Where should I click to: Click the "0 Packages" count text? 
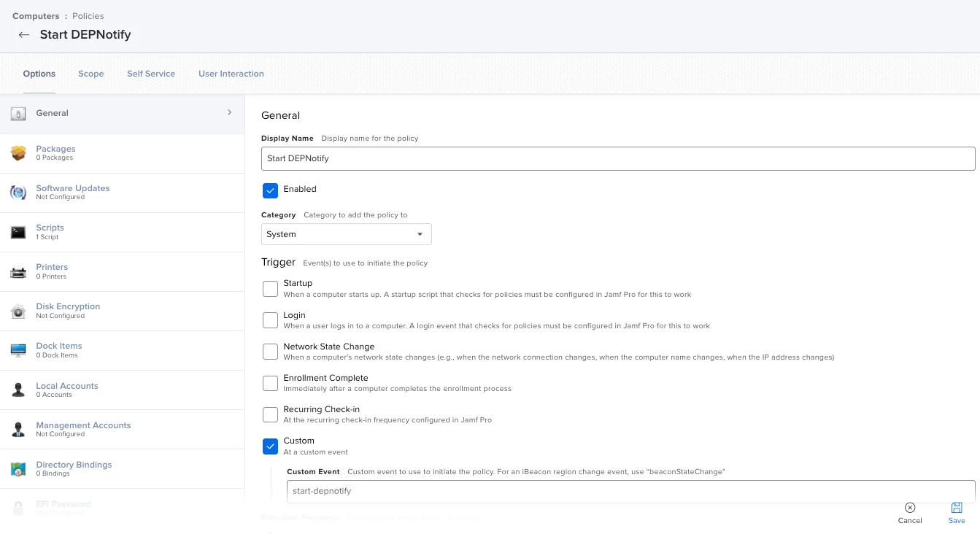coord(55,158)
